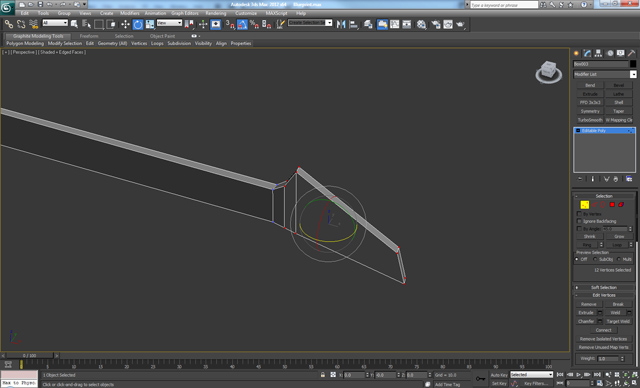Click the Render Production teapot icon
The height and width of the screenshot is (388, 640).
click(x=460, y=24)
